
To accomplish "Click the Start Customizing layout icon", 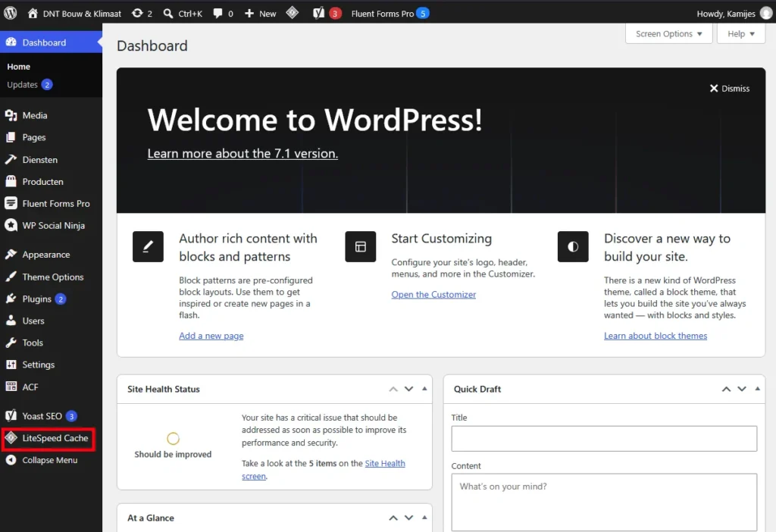I will tap(360, 246).
